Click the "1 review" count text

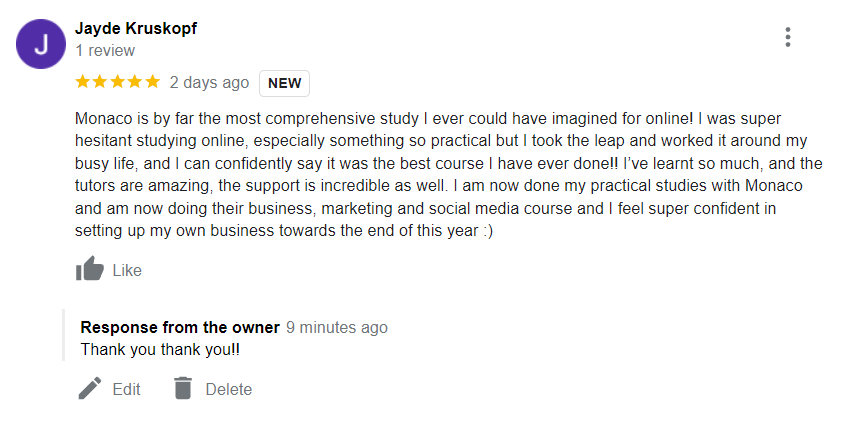[x=105, y=50]
